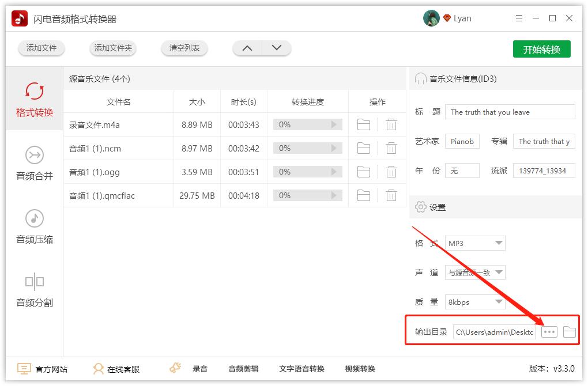Click the 文件名 column header
The width and height of the screenshot is (588, 386).
click(x=119, y=102)
